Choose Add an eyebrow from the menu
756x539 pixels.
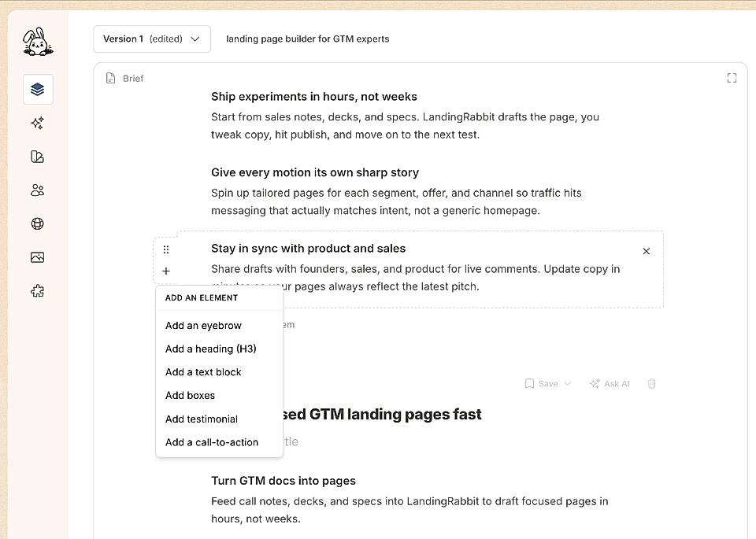tap(202, 325)
